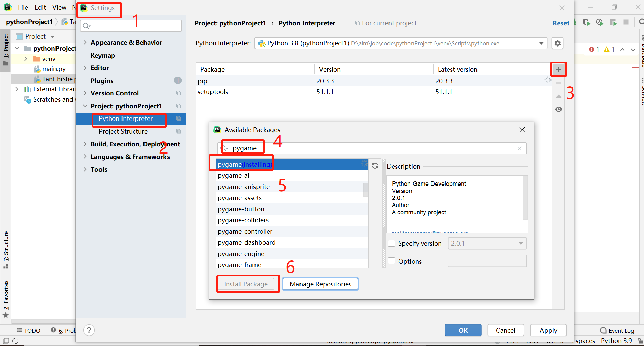The height and width of the screenshot is (346, 644).
Task: Select pygame-button in the package list
Action: 292,209
